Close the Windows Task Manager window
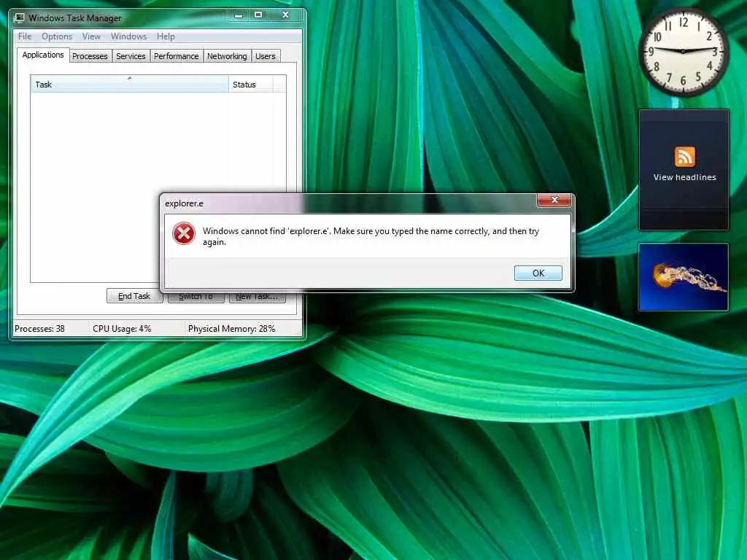747x560 pixels. [x=285, y=15]
